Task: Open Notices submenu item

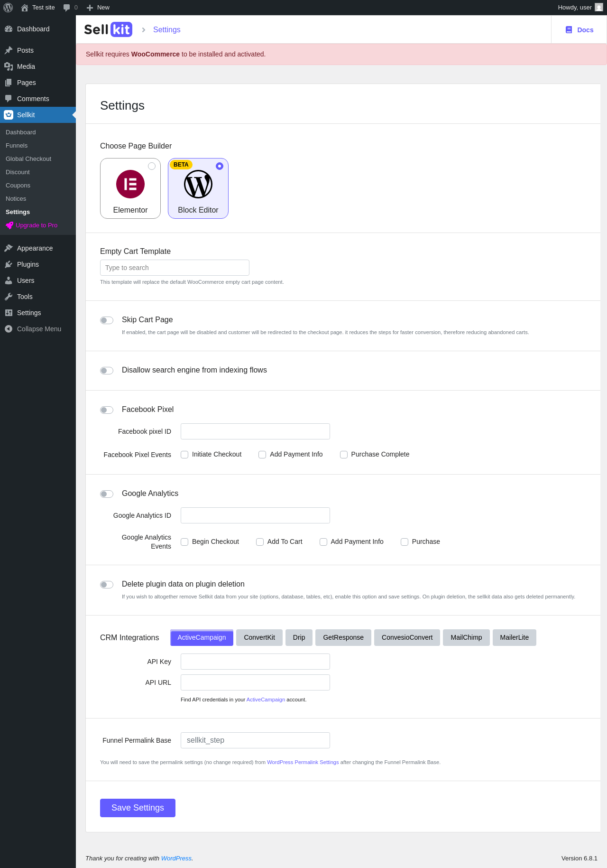Action: pos(16,199)
